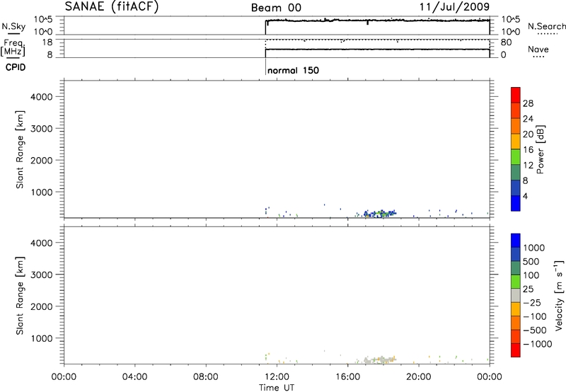The height and width of the screenshot is (392, 566).
Task: Click the Time UT axis label
Action: pyautogui.click(x=277, y=387)
